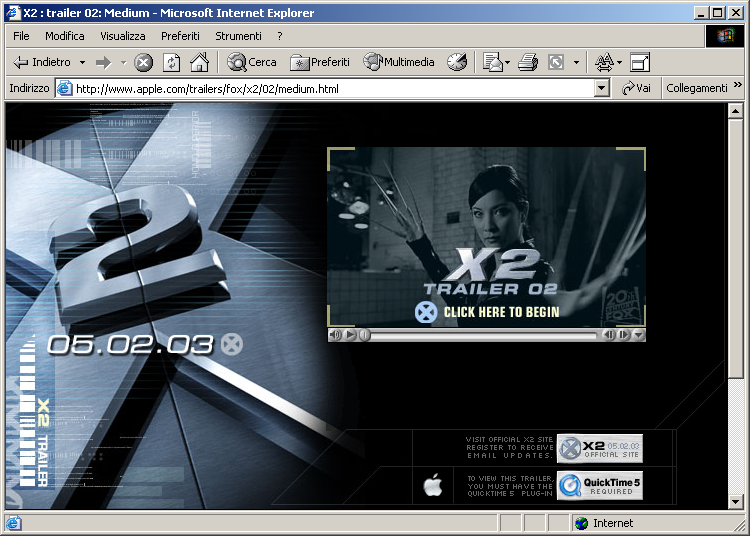Click the QuickTime progress slider track
The height and width of the screenshot is (536, 750).
483,335
